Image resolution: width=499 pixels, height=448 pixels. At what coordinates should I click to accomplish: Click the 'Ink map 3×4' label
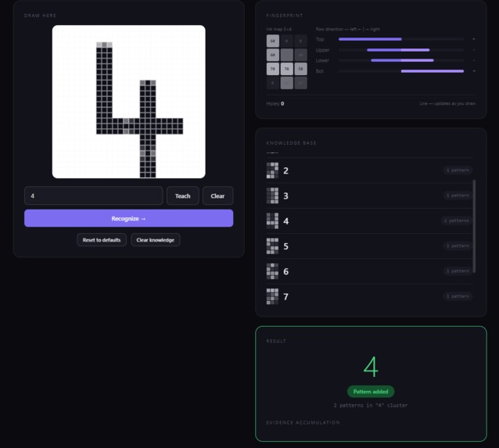278,29
